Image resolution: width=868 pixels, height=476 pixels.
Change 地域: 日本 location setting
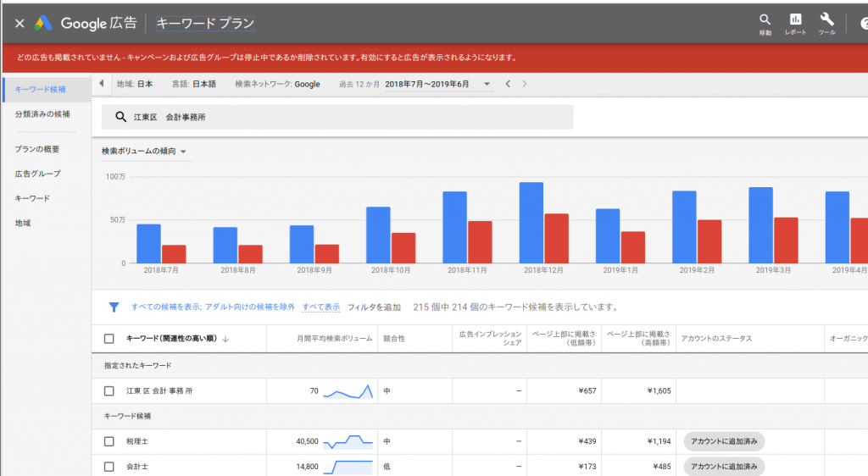[x=135, y=84]
